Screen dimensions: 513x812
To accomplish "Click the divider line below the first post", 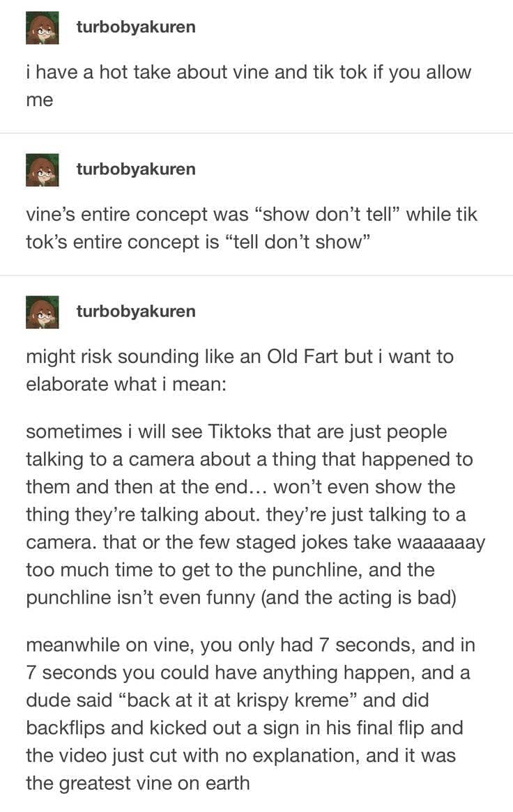I will click(x=256, y=133).
